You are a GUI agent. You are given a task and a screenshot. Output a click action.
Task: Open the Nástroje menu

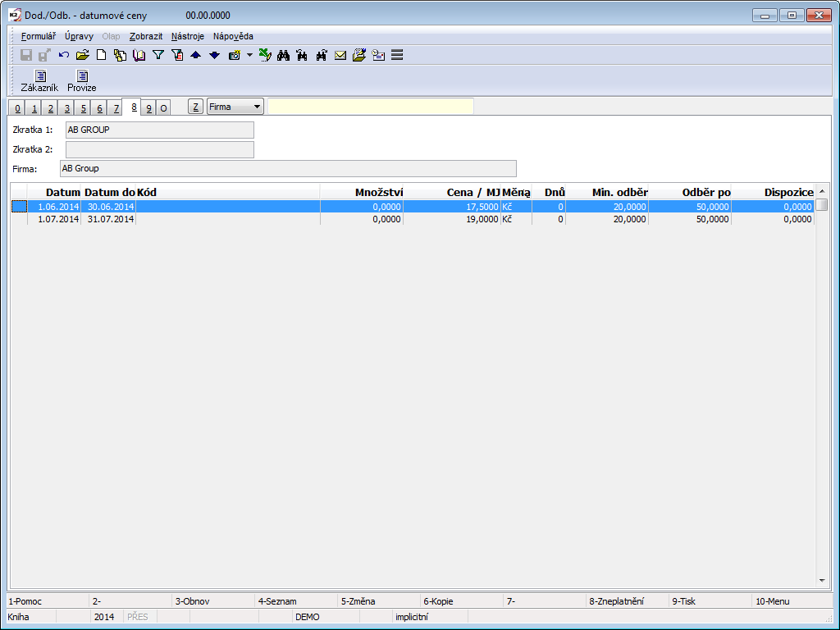tap(188, 36)
